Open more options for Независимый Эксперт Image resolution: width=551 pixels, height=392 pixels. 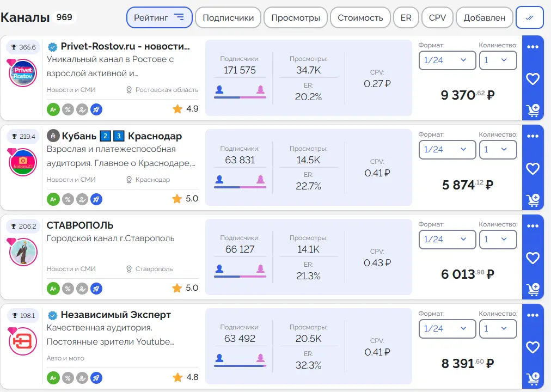click(x=532, y=315)
